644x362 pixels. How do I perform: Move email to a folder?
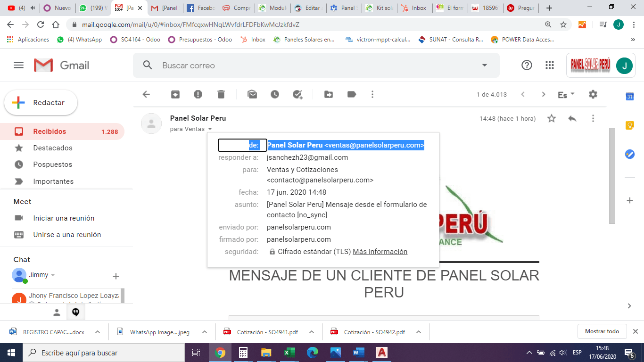click(x=329, y=94)
